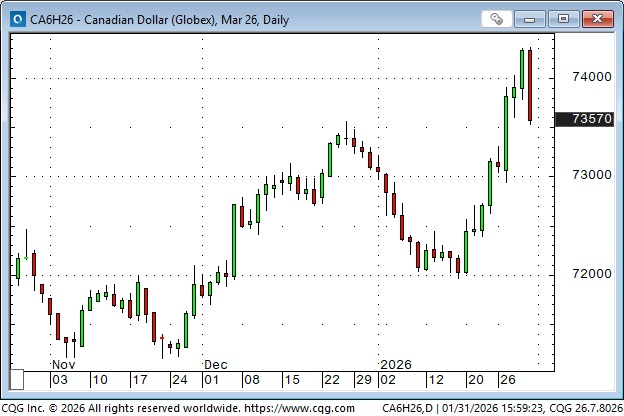
Task: Select date marker 15 on the time axis
Action: point(290,380)
